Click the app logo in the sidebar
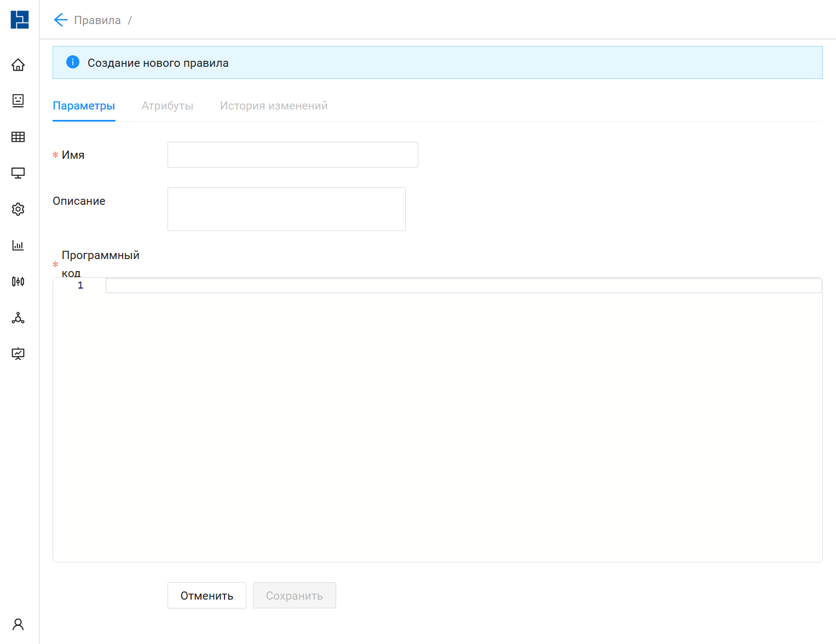 (x=19, y=20)
